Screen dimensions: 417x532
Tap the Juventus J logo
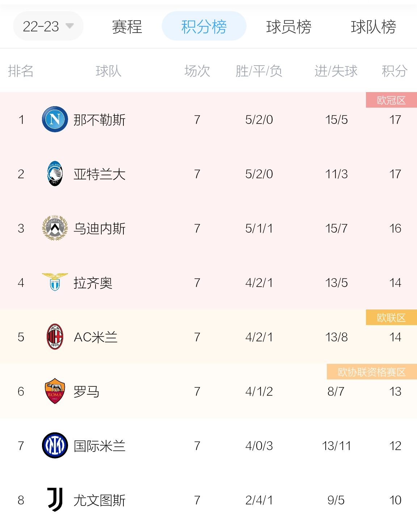click(x=55, y=500)
